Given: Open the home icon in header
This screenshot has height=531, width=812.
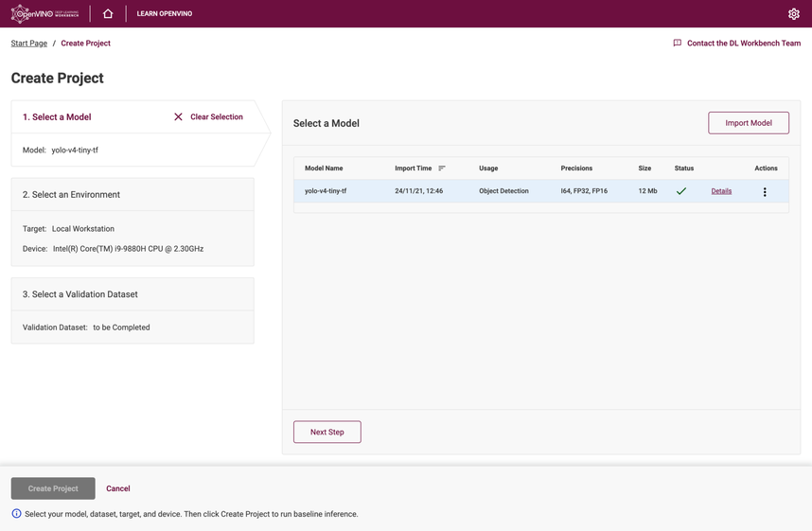Looking at the screenshot, I should pyautogui.click(x=108, y=13).
